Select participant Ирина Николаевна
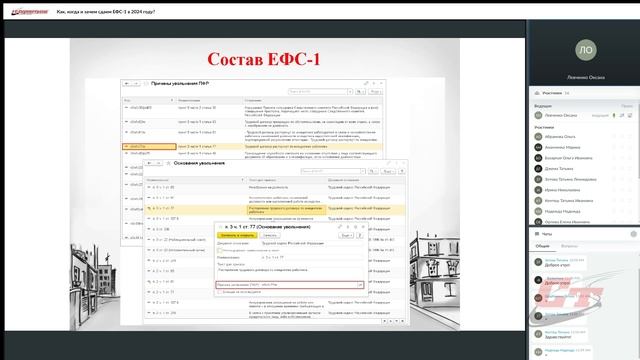Viewport: 640px width, 360px height. [562, 190]
